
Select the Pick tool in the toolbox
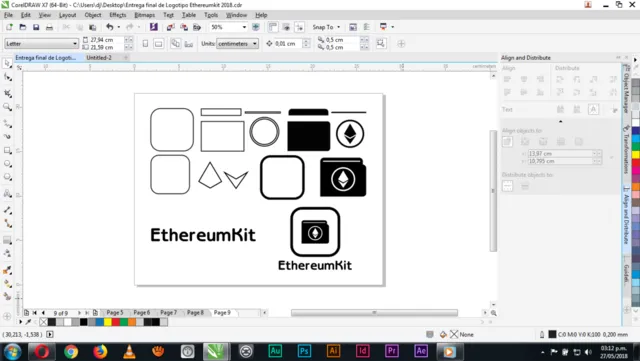pyautogui.click(x=7, y=63)
